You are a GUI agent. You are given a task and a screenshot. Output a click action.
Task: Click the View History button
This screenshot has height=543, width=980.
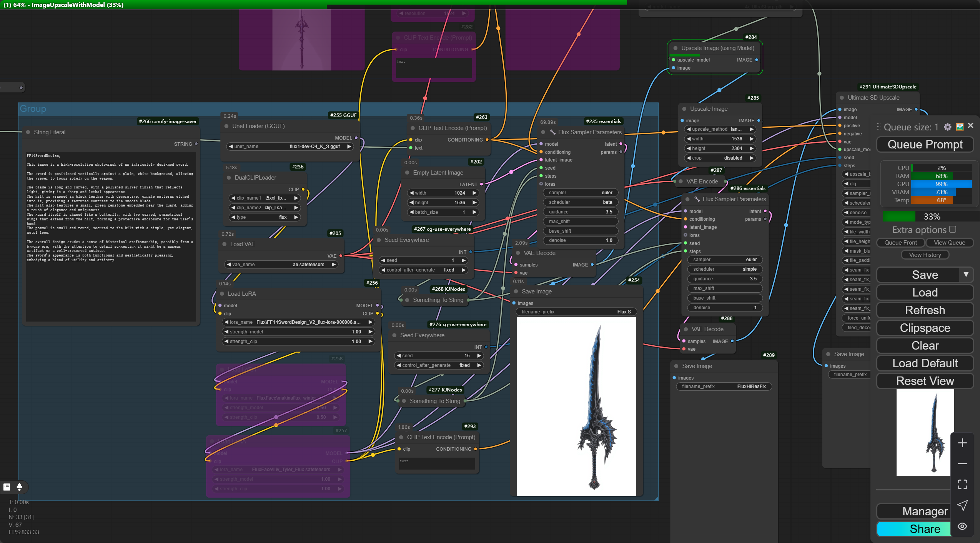click(925, 255)
